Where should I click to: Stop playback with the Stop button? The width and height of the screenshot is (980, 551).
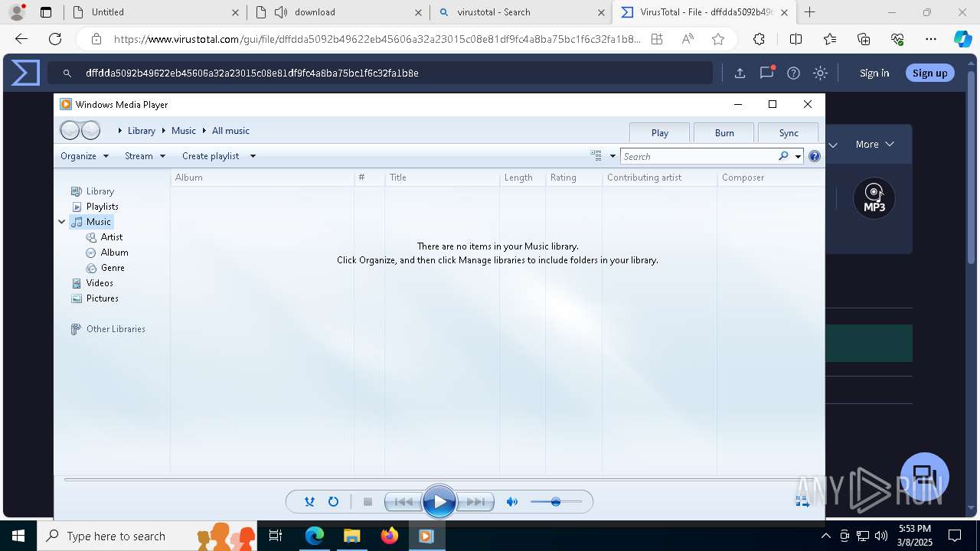[367, 502]
